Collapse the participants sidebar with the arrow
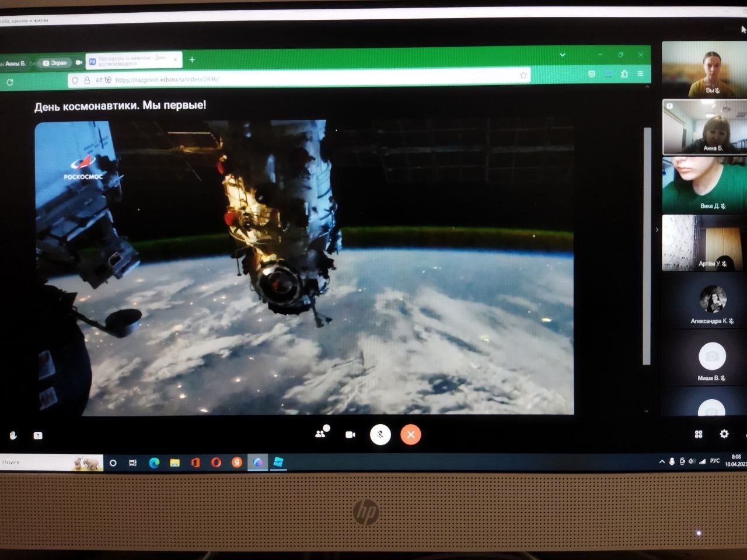The image size is (747, 560). click(657, 230)
